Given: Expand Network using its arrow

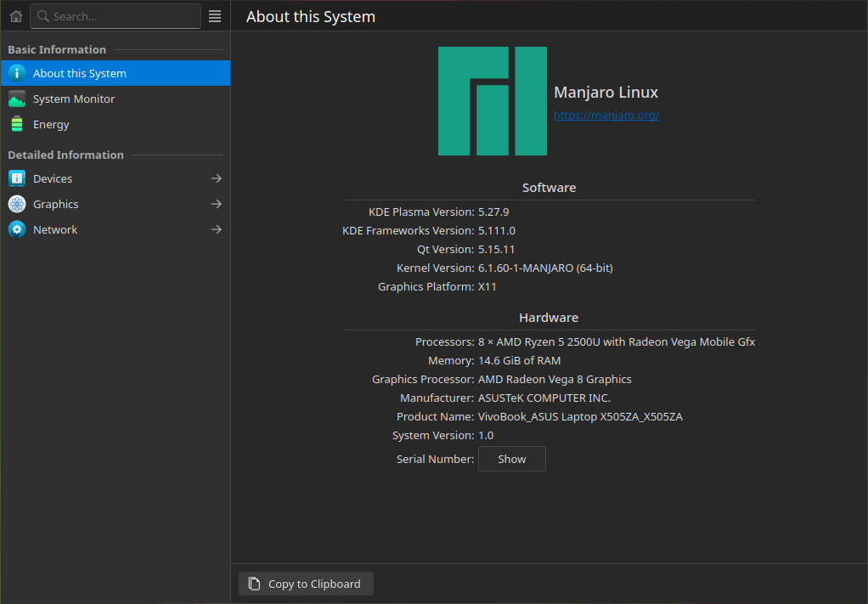Looking at the screenshot, I should [217, 229].
